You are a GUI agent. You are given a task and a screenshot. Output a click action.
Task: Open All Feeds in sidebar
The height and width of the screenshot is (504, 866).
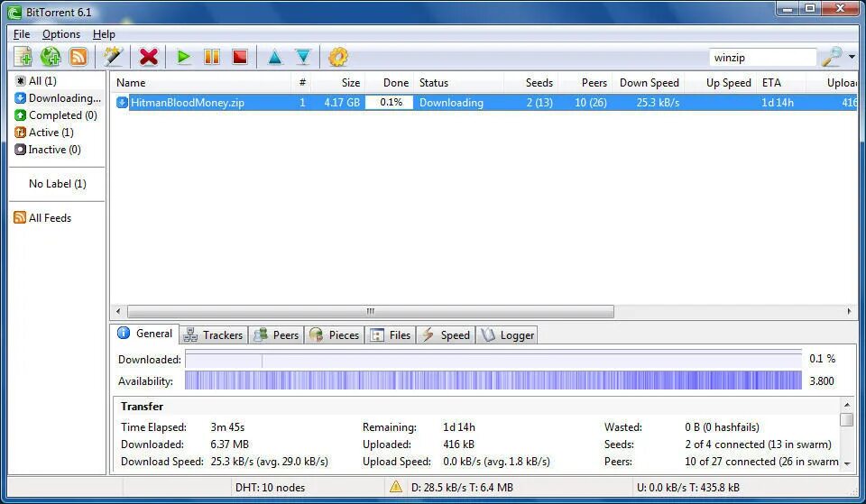42,217
